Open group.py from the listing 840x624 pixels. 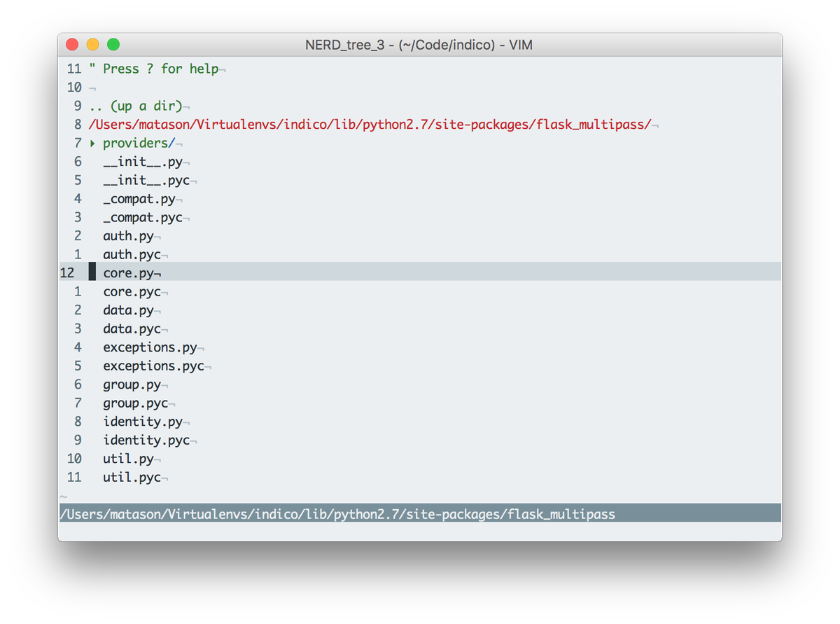pyautogui.click(x=130, y=384)
